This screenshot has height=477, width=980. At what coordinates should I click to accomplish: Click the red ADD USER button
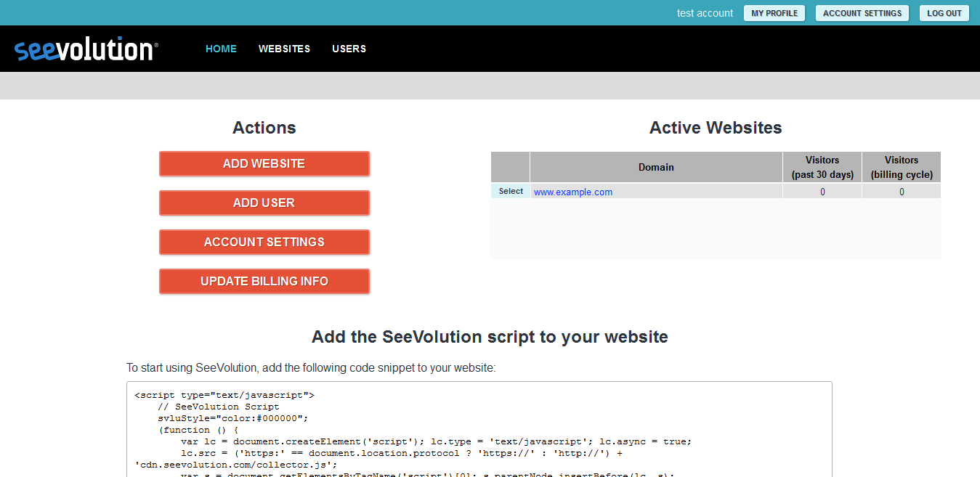264,203
